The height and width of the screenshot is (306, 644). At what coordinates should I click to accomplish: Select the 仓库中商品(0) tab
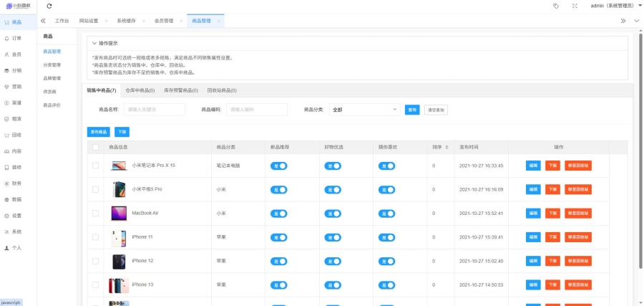pos(140,90)
